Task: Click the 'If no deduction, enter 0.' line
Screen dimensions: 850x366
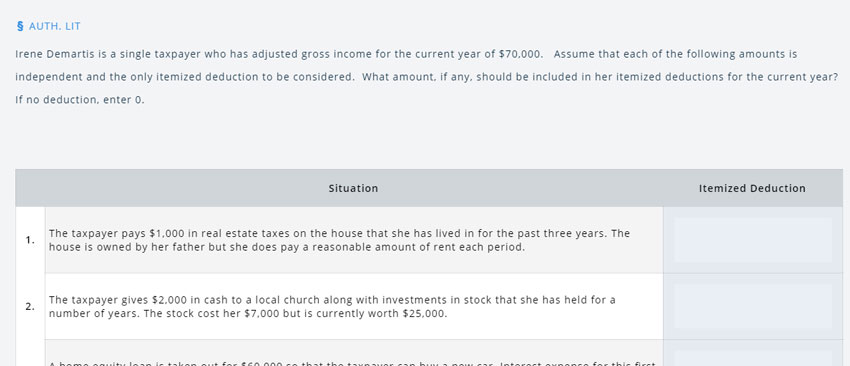Action: click(x=80, y=100)
